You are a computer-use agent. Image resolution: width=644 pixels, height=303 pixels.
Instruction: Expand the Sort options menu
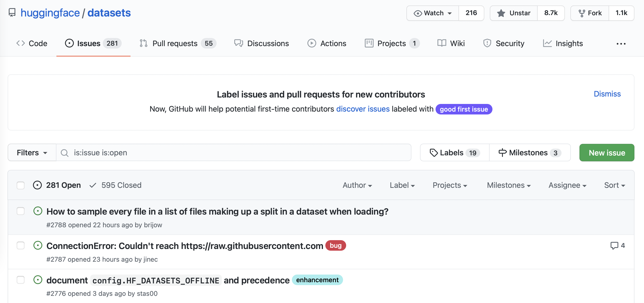[x=615, y=185]
